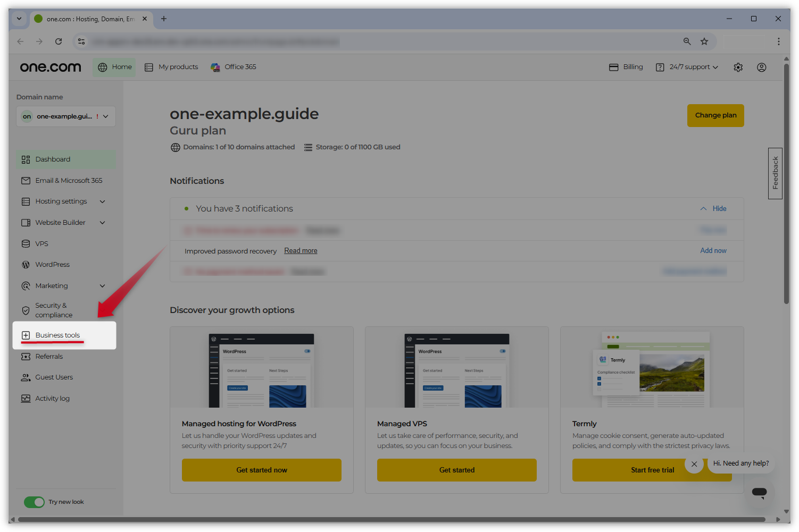Open Guest Users in the sidebar

tap(54, 377)
